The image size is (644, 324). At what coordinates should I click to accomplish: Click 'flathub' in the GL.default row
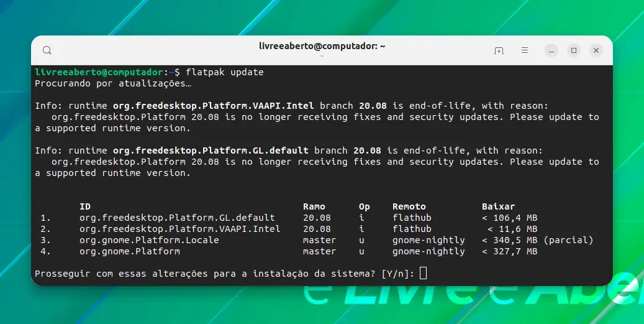pos(412,218)
